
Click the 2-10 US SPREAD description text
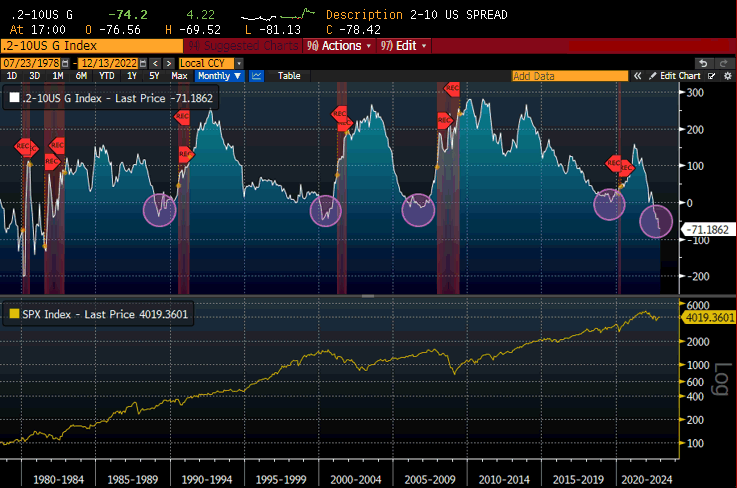point(458,15)
